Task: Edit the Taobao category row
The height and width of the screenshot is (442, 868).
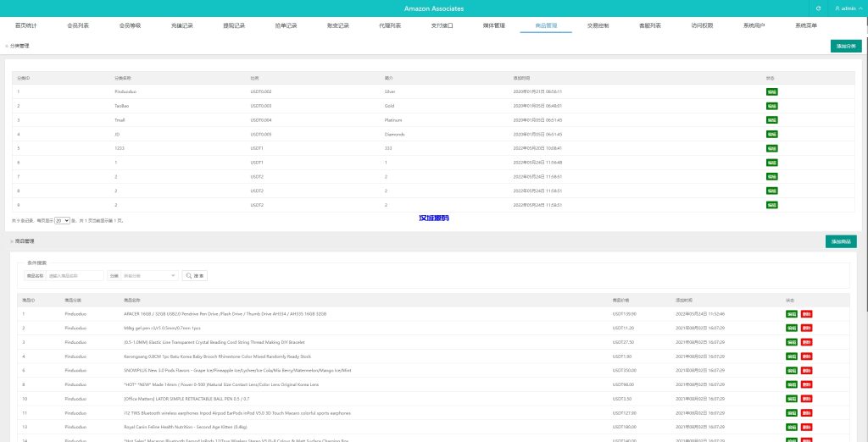Action: coord(772,106)
